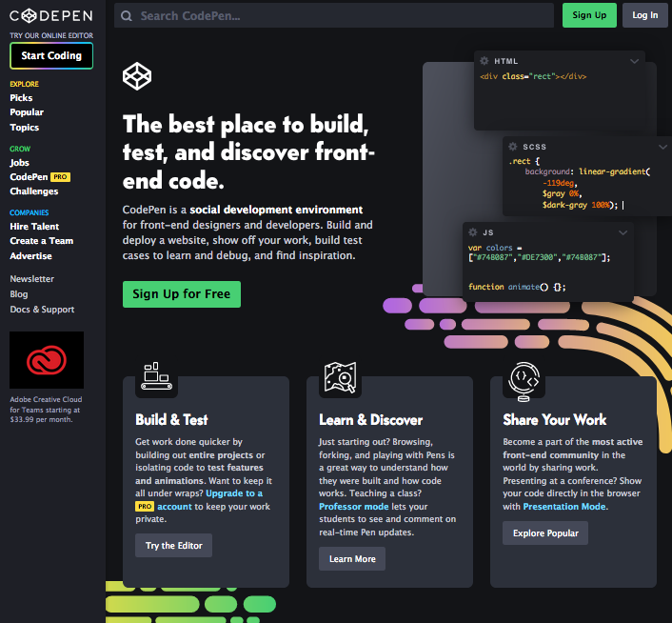Open the HTML panel settings gear
The image size is (672, 623).
pos(484,61)
